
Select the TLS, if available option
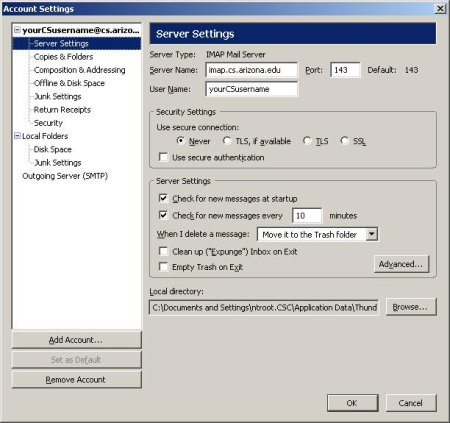(x=227, y=141)
